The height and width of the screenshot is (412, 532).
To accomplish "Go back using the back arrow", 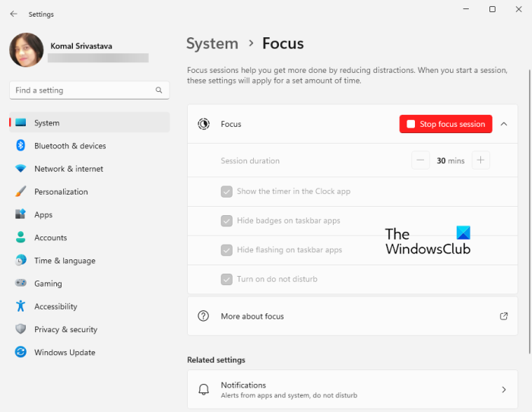I will pos(14,14).
